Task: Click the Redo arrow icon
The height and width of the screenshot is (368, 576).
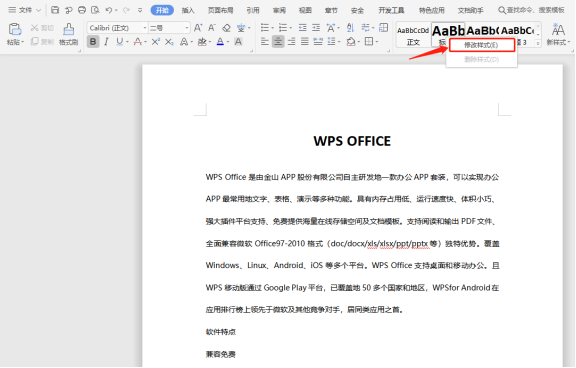Action: [x=126, y=10]
